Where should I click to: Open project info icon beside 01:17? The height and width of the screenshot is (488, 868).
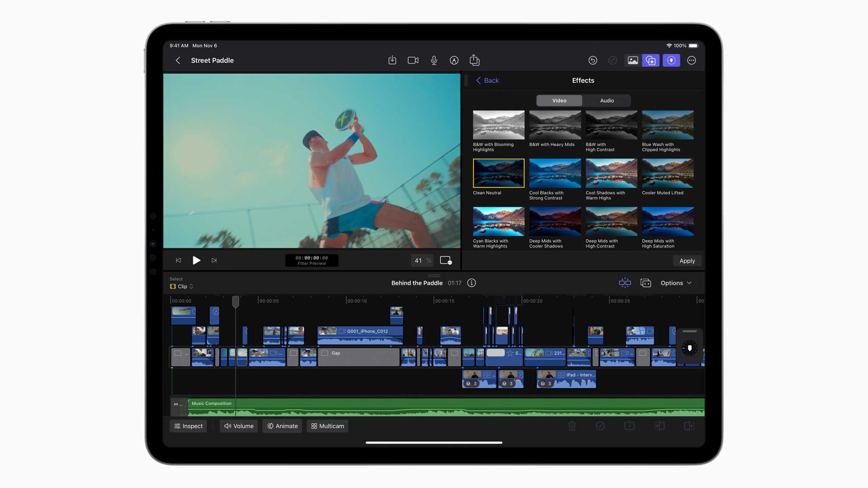click(x=472, y=283)
